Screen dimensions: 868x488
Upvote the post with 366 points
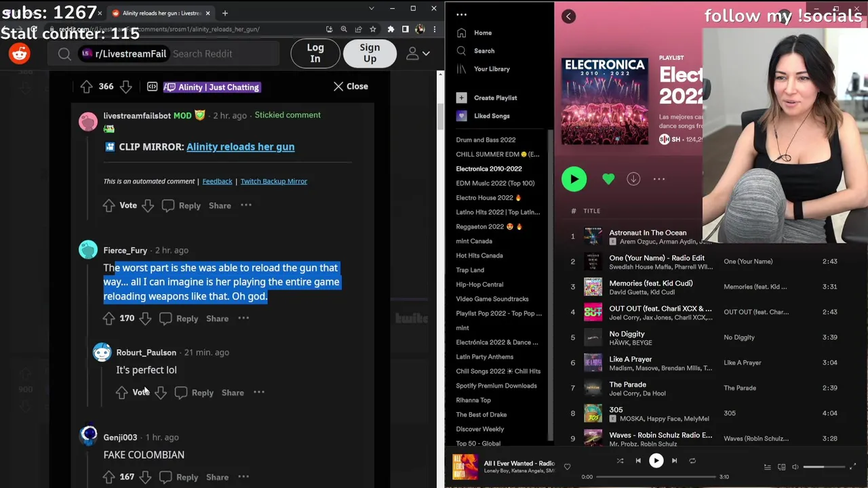coord(86,87)
